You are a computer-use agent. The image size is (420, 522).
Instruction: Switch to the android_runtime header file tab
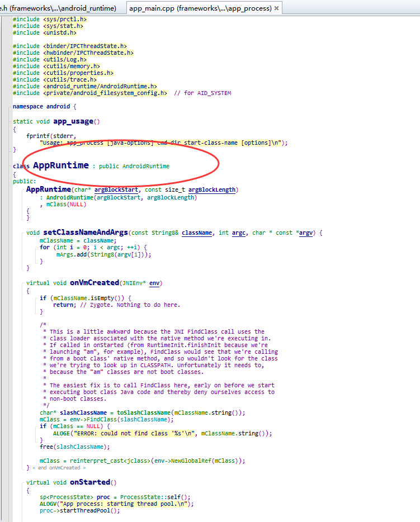click(58, 8)
